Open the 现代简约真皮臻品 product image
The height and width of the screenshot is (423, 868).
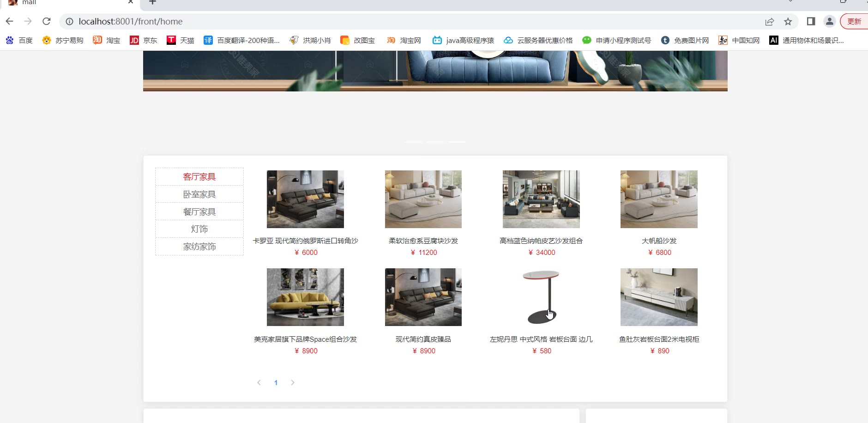(x=423, y=297)
